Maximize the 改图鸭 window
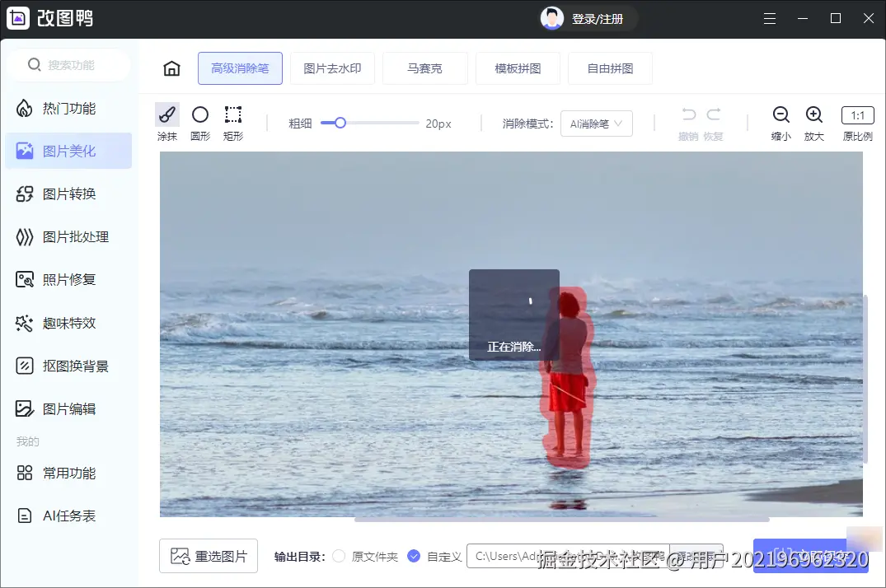The image size is (886, 588). (836, 19)
